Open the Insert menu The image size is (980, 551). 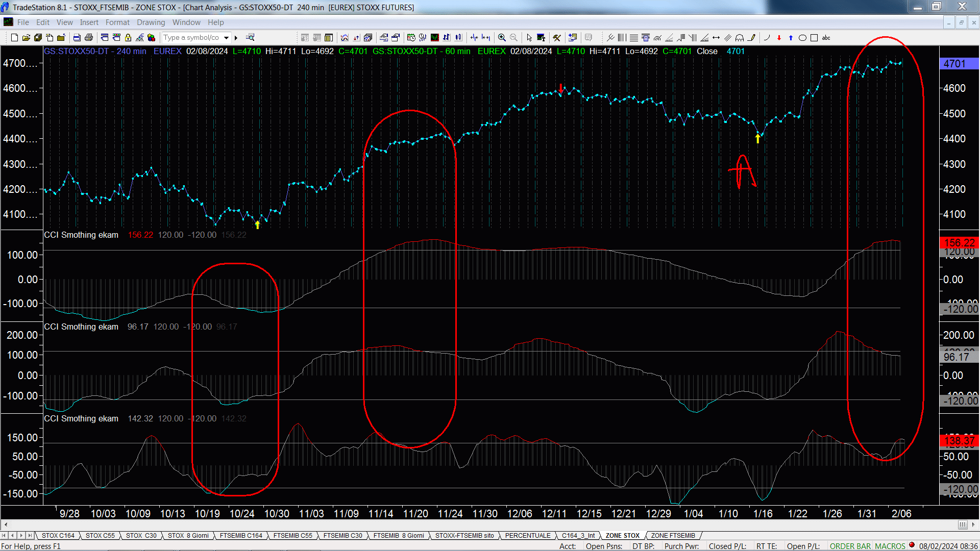pos(89,22)
